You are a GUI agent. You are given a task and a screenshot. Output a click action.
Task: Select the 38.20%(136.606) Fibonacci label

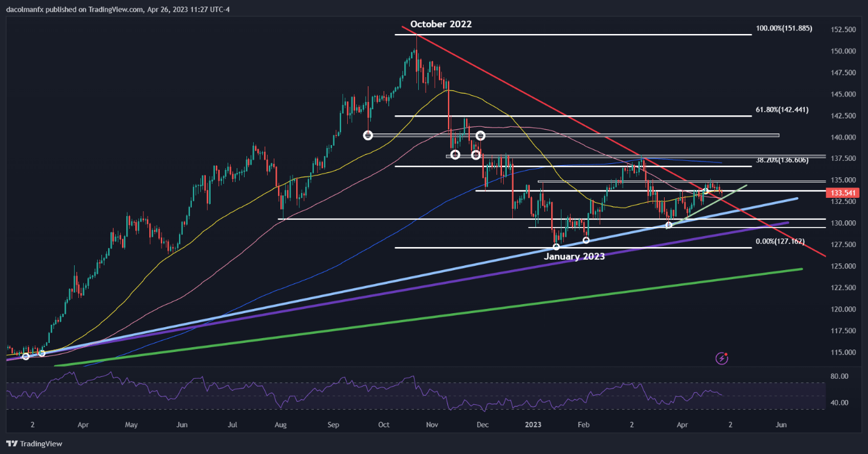coord(782,161)
